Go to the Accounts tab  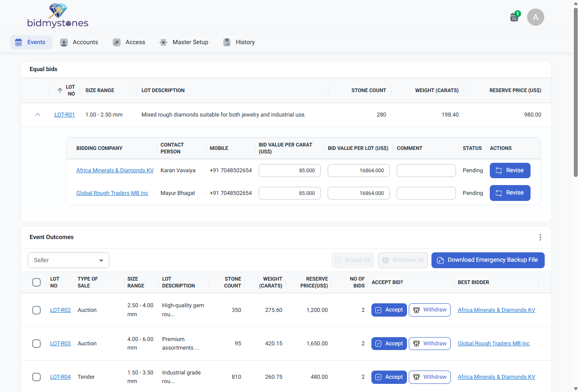[79, 42]
